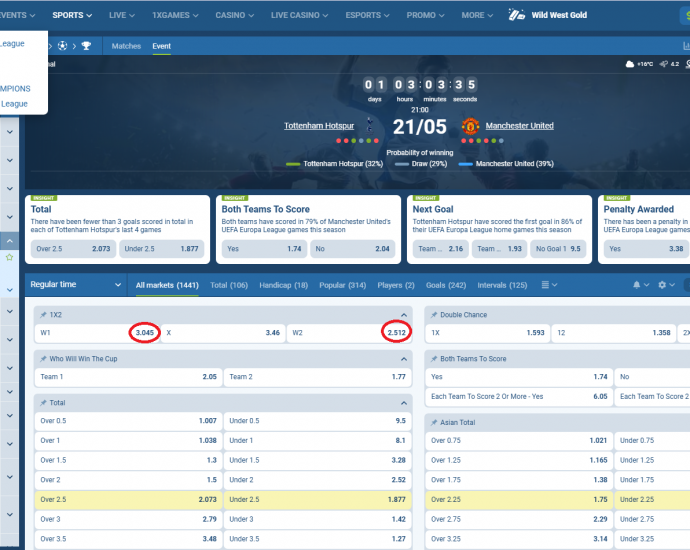
Task: Pin the Both Teams To Score market
Action: tap(434, 359)
